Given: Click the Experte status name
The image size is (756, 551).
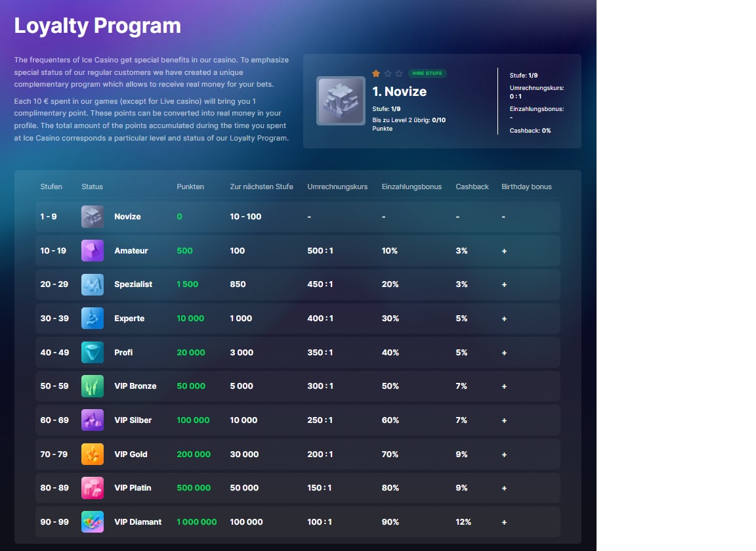Looking at the screenshot, I should coord(129,319).
